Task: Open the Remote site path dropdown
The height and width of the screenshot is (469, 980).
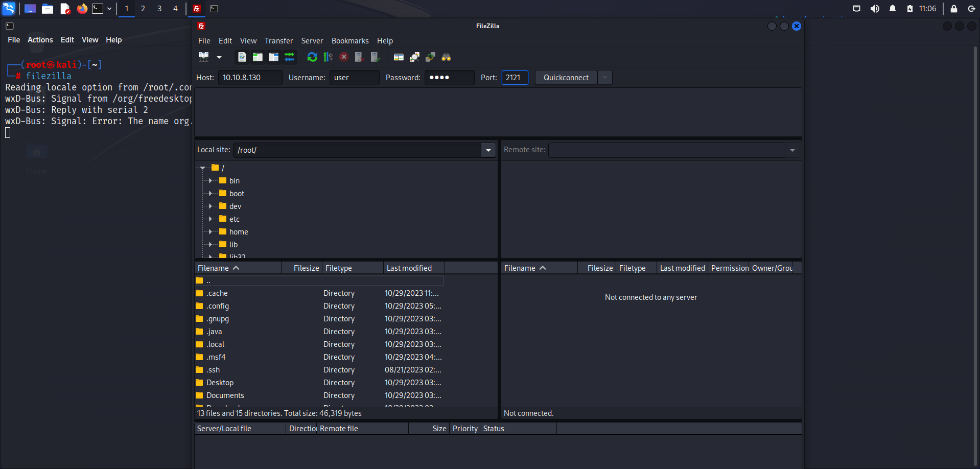Action: click(x=792, y=150)
